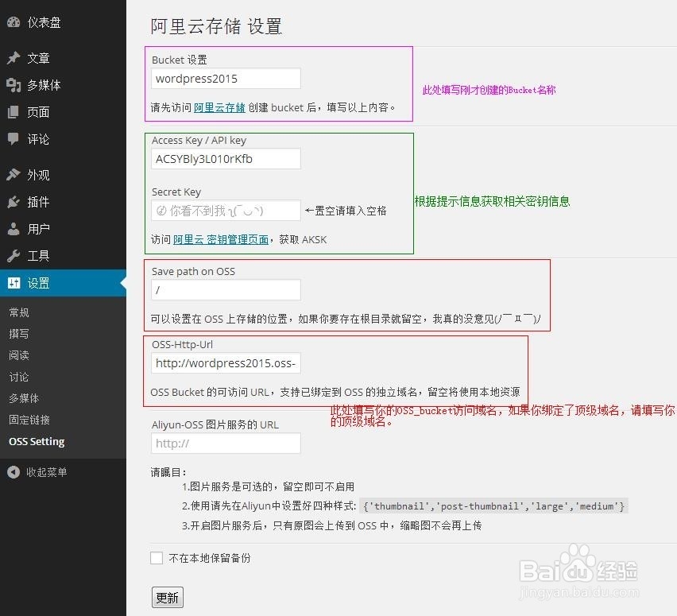Screen dimensions: 677x616
Task: Open the 阿里云存储 link
Action: click(x=219, y=107)
